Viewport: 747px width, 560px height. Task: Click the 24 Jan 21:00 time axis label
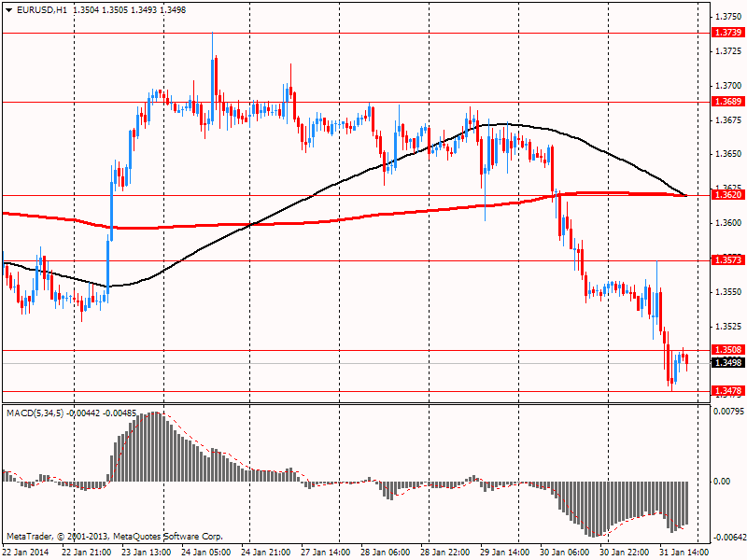[266, 553]
